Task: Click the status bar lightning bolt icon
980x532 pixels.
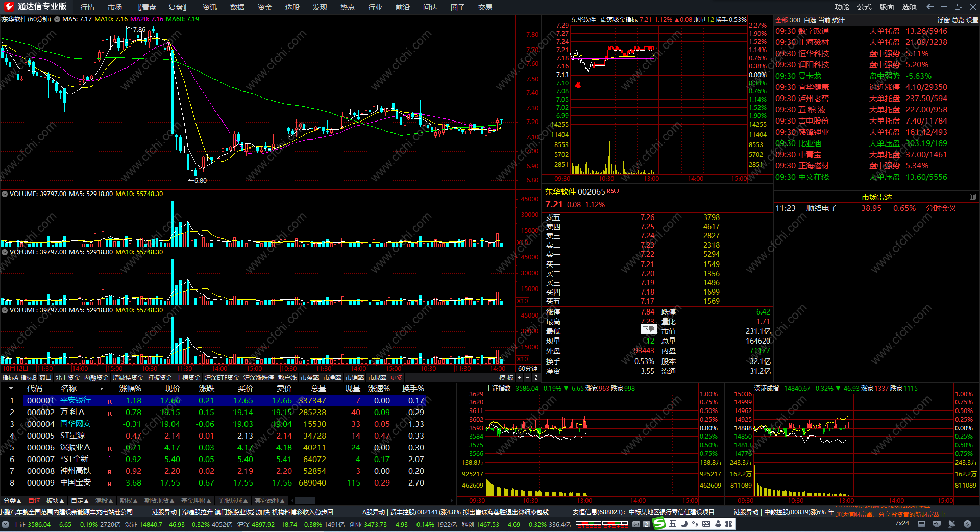Action: [x=967, y=524]
